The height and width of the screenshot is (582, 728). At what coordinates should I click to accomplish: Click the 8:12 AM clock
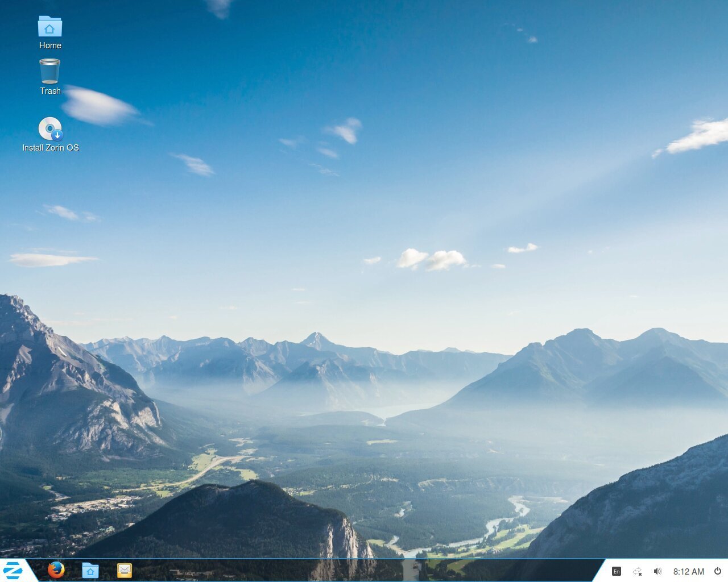[x=688, y=571]
